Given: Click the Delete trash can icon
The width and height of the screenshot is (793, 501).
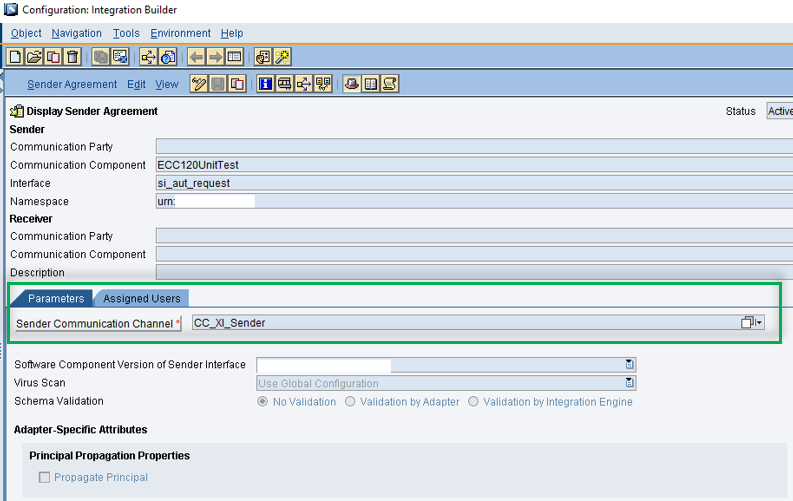Looking at the screenshot, I should pyautogui.click(x=72, y=57).
